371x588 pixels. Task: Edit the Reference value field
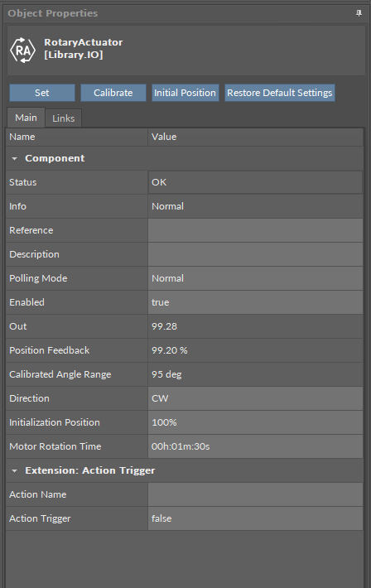click(255, 230)
